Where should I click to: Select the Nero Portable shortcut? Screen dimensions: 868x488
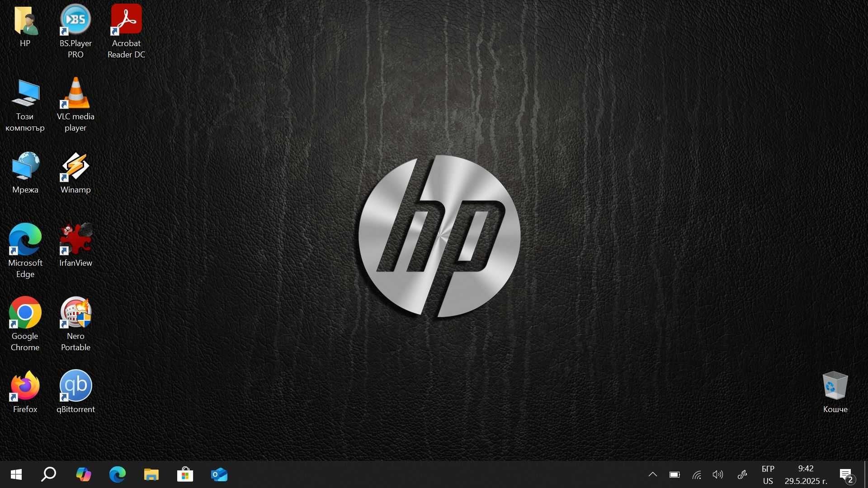(75, 312)
